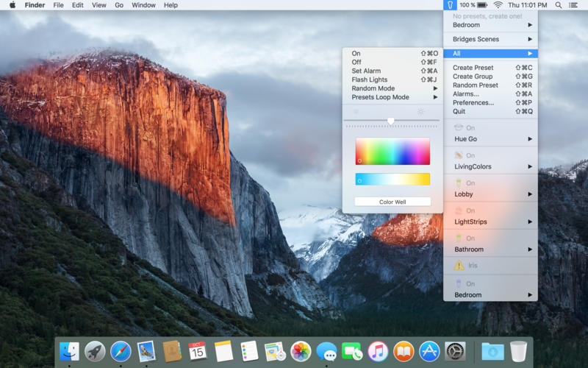Open Spotlight search magnifier icon
Image resolution: width=588 pixels, height=368 pixels.
click(558, 5)
